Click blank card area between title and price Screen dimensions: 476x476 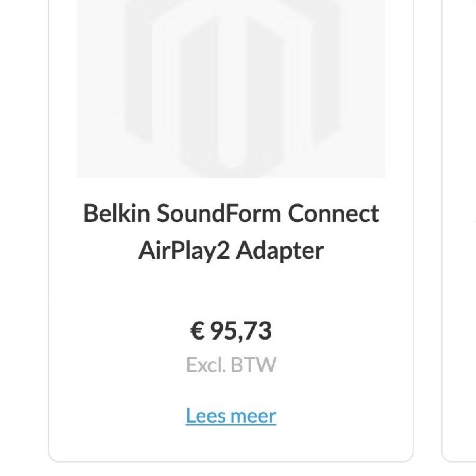pyautogui.click(x=231, y=292)
